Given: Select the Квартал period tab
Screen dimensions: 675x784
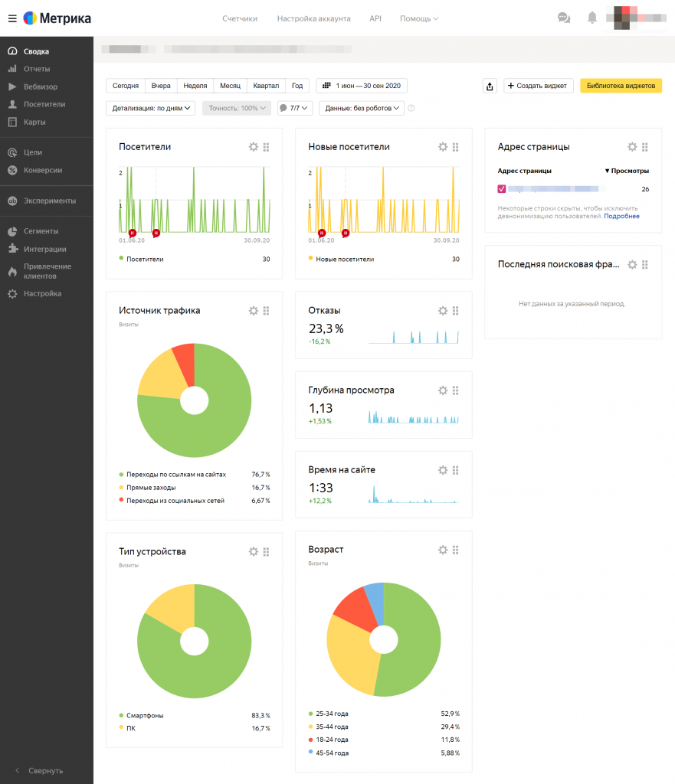Looking at the screenshot, I should (x=266, y=86).
